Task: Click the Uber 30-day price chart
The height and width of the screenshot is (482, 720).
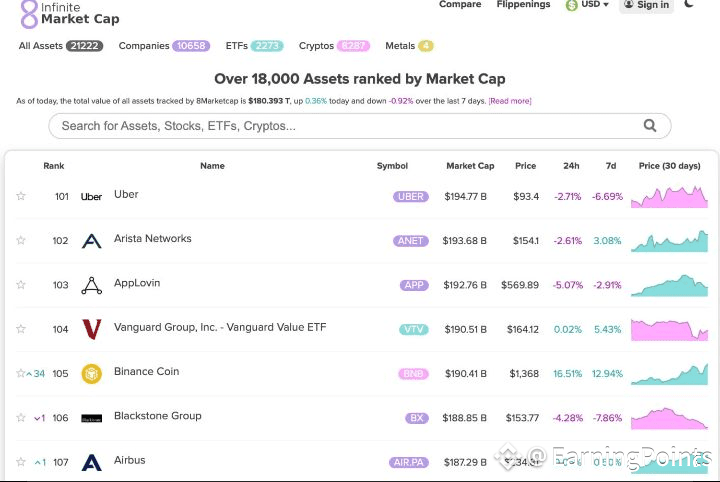Action: (668, 196)
